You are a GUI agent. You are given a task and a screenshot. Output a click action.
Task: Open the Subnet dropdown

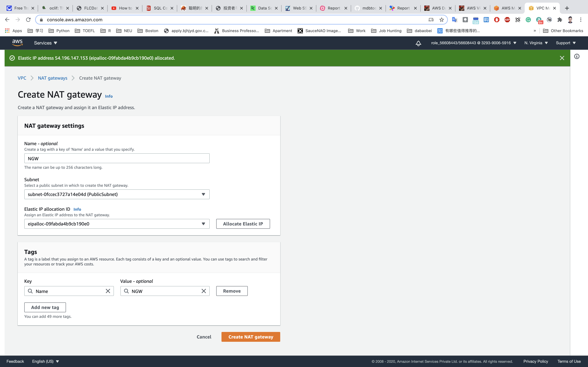tap(117, 194)
